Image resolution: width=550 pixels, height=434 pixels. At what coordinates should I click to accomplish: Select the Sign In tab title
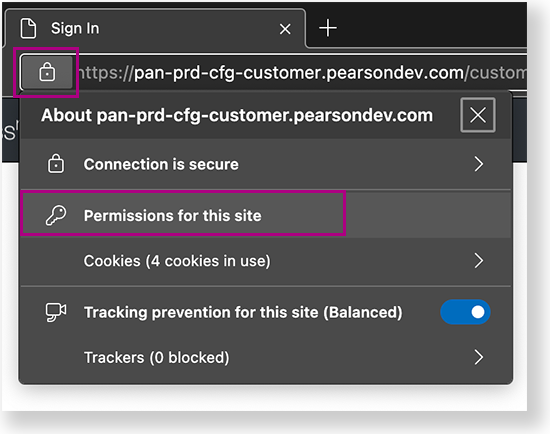75,28
